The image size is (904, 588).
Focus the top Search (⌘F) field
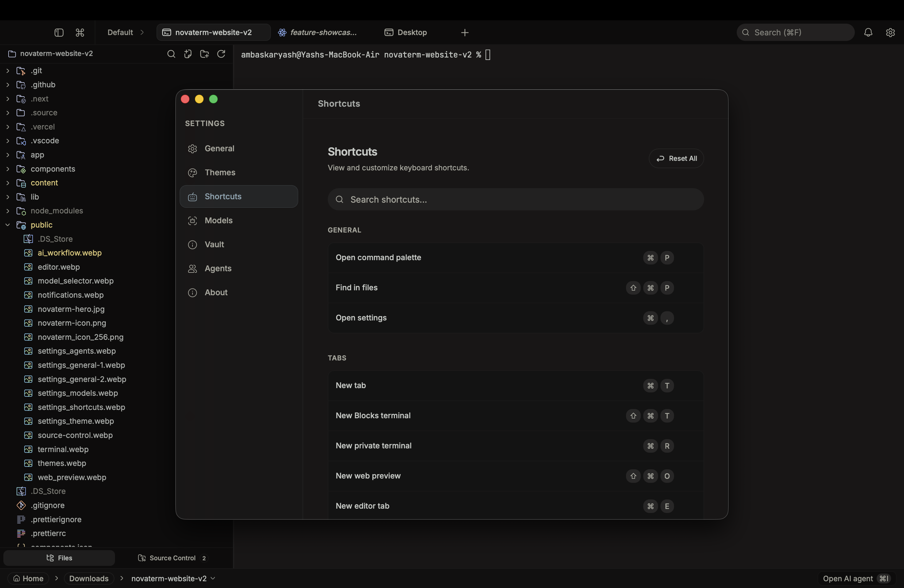(795, 33)
